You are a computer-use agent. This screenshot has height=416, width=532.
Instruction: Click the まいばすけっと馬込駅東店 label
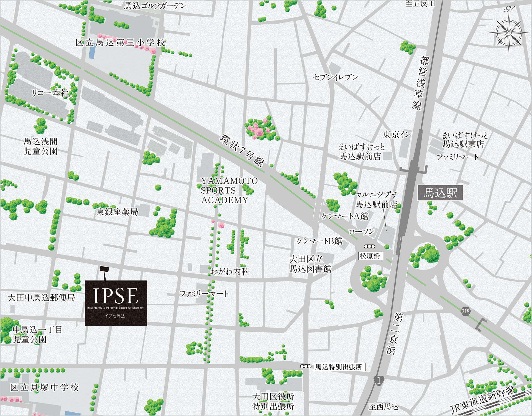465,139
